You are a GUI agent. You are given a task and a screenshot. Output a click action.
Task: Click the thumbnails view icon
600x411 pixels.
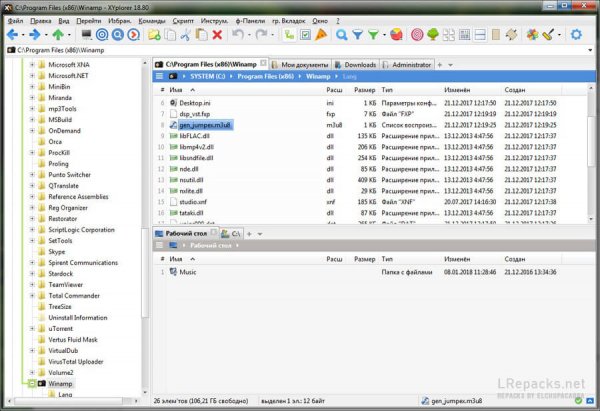tap(448, 35)
